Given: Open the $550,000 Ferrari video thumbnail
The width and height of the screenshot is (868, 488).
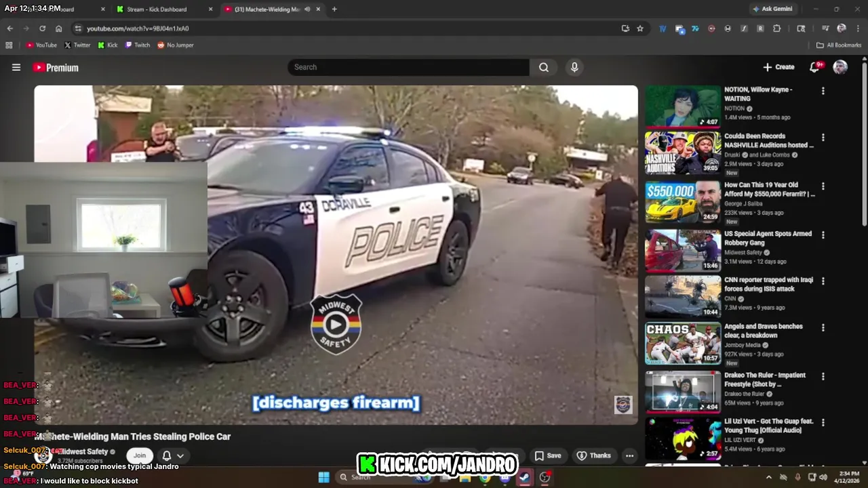Looking at the screenshot, I should point(683,202).
